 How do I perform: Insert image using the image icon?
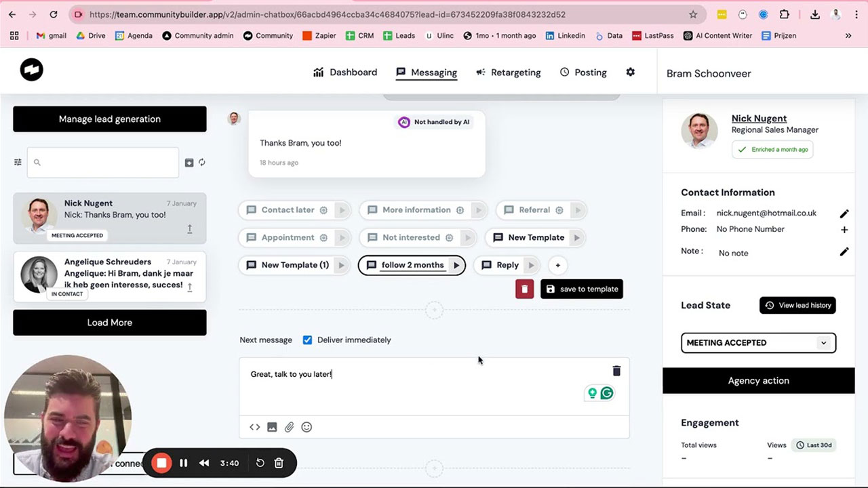pyautogui.click(x=272, y=427)
